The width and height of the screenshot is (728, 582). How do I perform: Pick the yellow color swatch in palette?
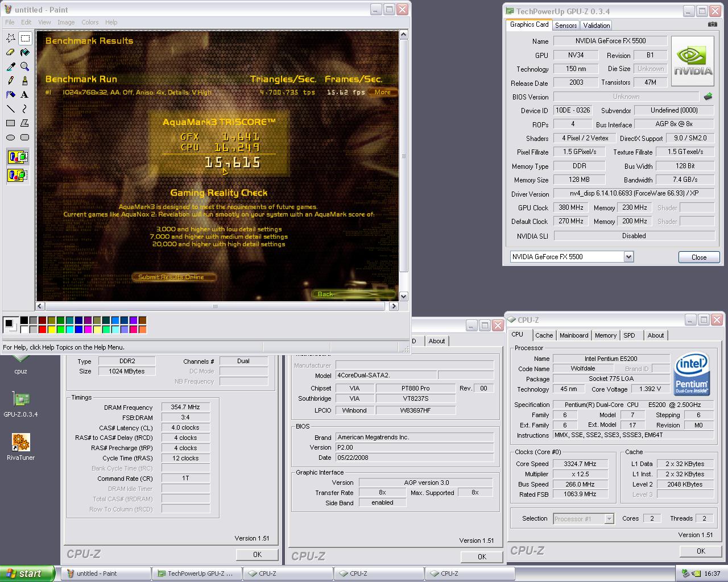(52, 329)
